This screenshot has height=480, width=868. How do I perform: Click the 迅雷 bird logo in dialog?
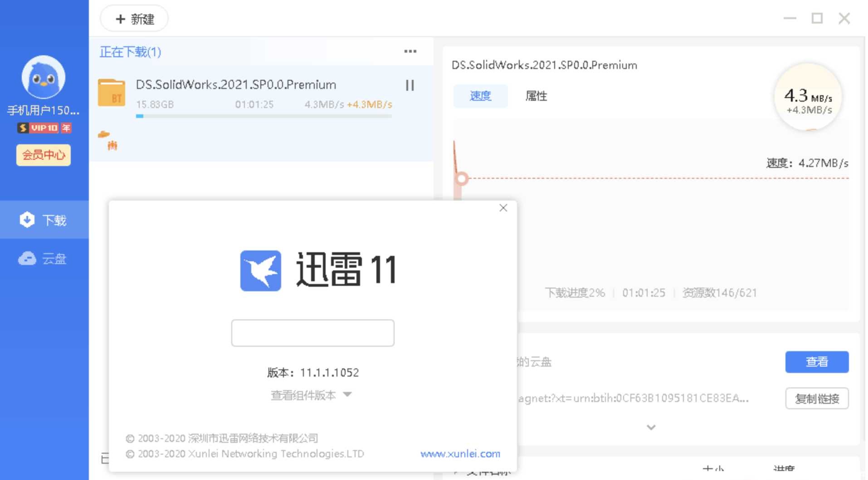[260, 270]
